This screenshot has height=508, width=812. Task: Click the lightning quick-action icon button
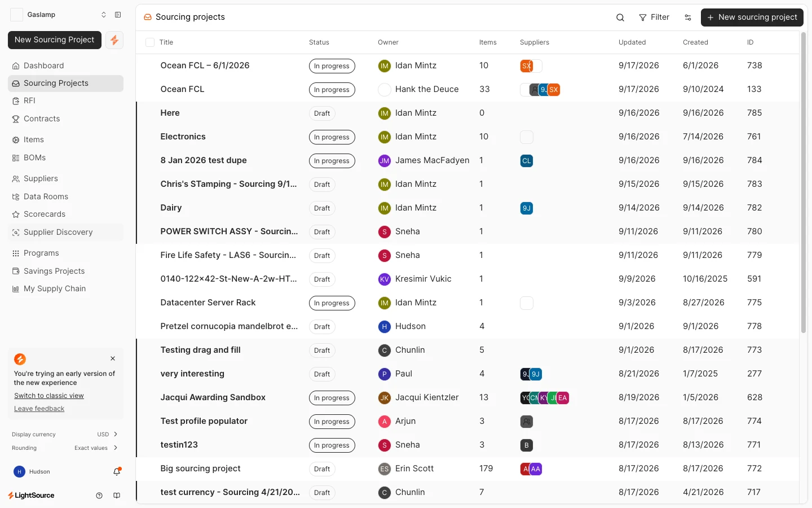click(114, 40)
